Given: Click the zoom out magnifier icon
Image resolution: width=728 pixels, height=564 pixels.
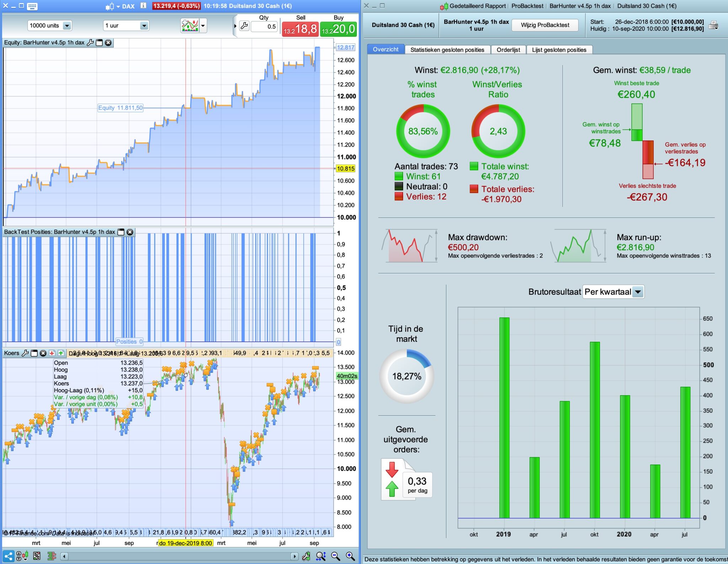Looking at the screenshot, I should pyautogui.click(x=335, y=556).
